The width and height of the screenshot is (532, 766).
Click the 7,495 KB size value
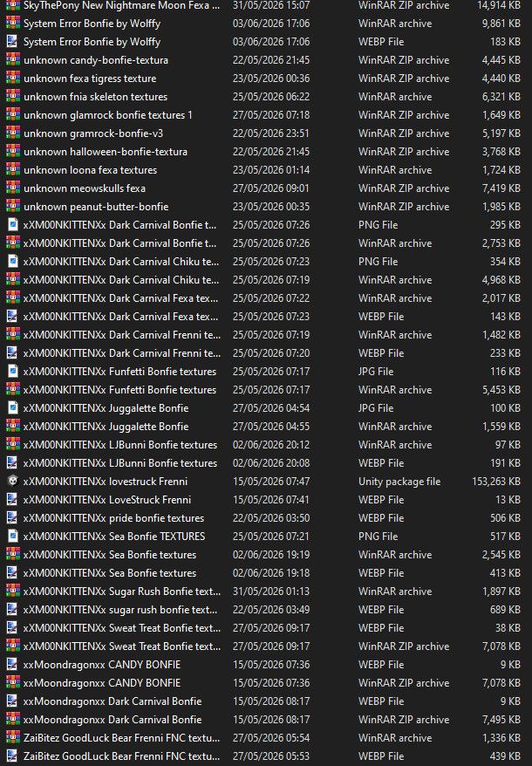[x=501, y=719]
